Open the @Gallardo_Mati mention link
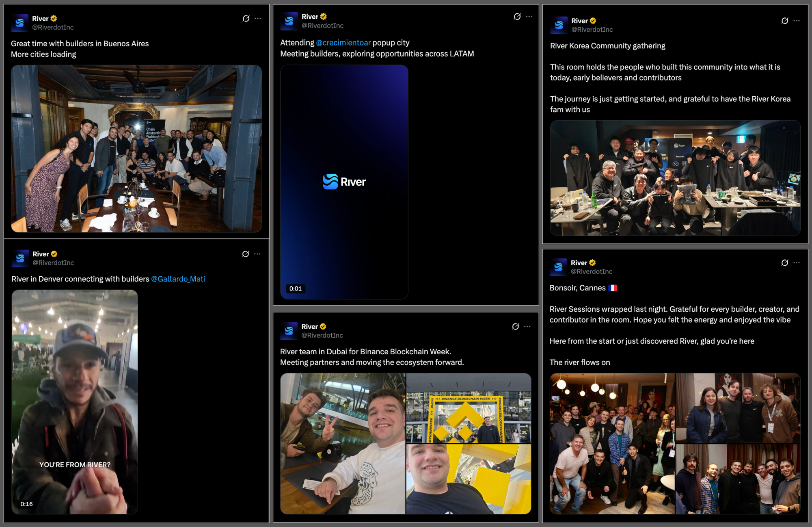This screenshot has height=527, width=812. point(178,279)
